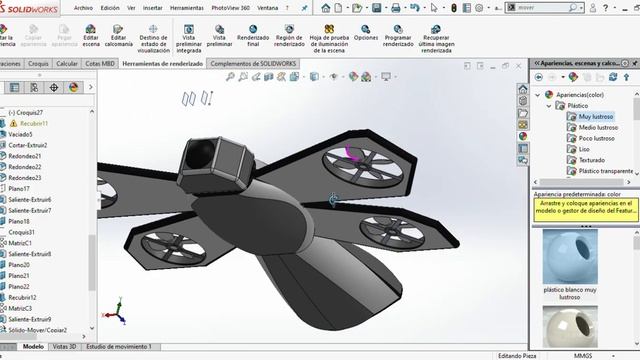The width and height of the screenshot is (640, 360).
Task: Open the Vista preliminar window tool
Action: click(219, 35)
